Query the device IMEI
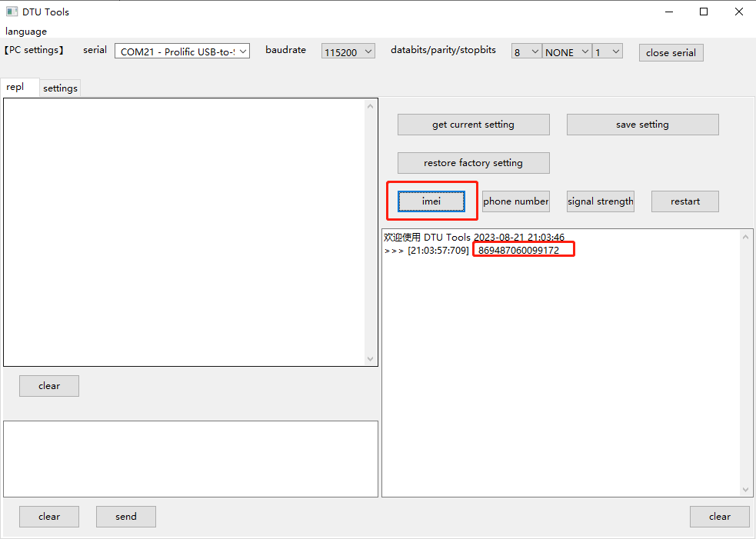This screenshot has width=756, height=539. 431,201
